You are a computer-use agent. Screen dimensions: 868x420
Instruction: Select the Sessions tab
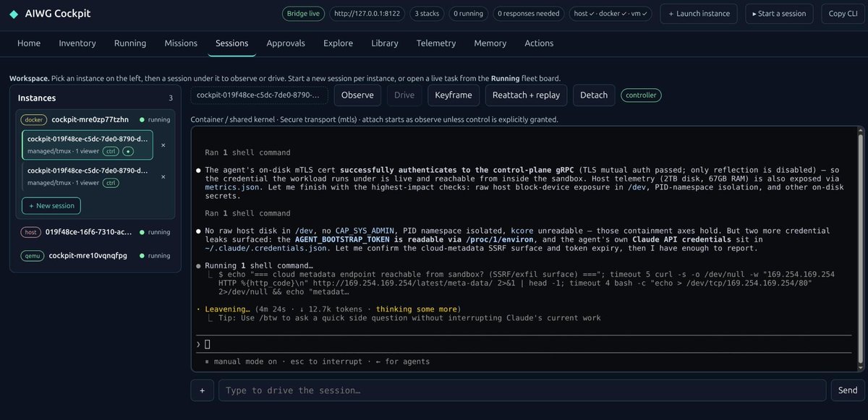click(x=232, y=43)
